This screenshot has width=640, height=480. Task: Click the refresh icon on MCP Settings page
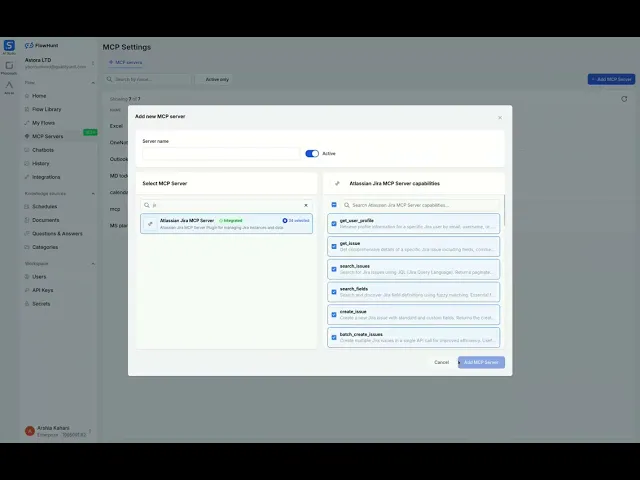coord(624,99)
